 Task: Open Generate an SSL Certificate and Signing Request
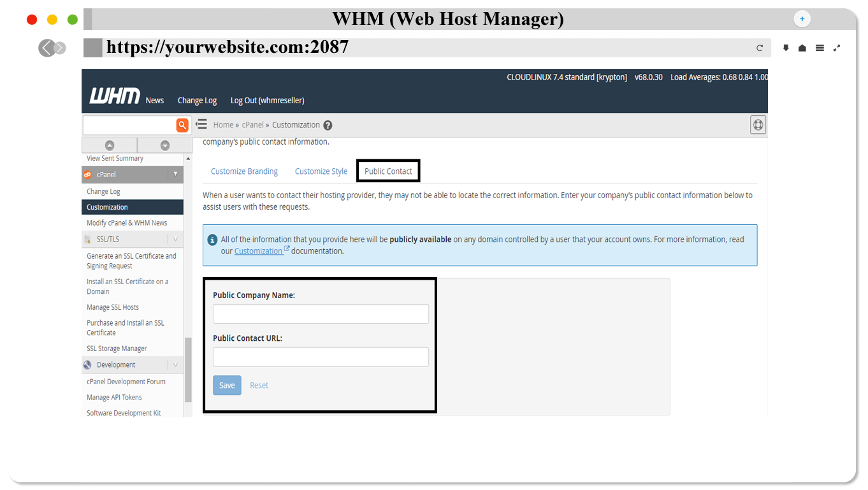(x=131, y=261)
